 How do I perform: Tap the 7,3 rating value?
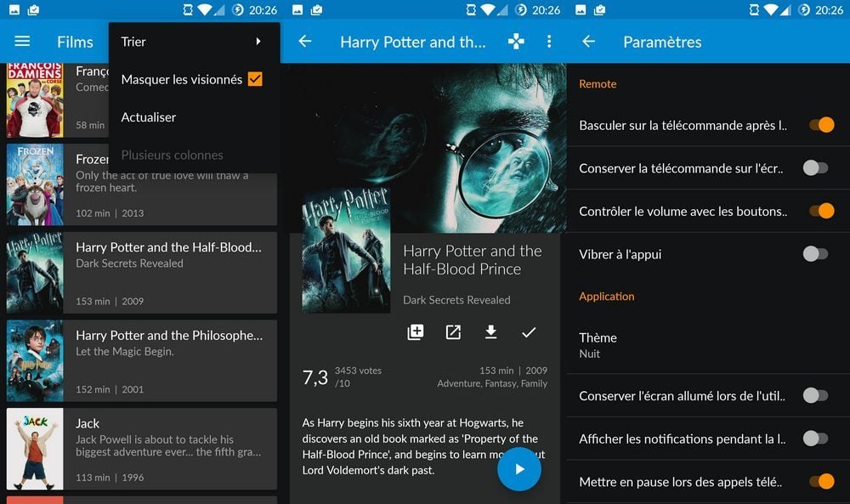pyautogui.click(x=315, y=377)
